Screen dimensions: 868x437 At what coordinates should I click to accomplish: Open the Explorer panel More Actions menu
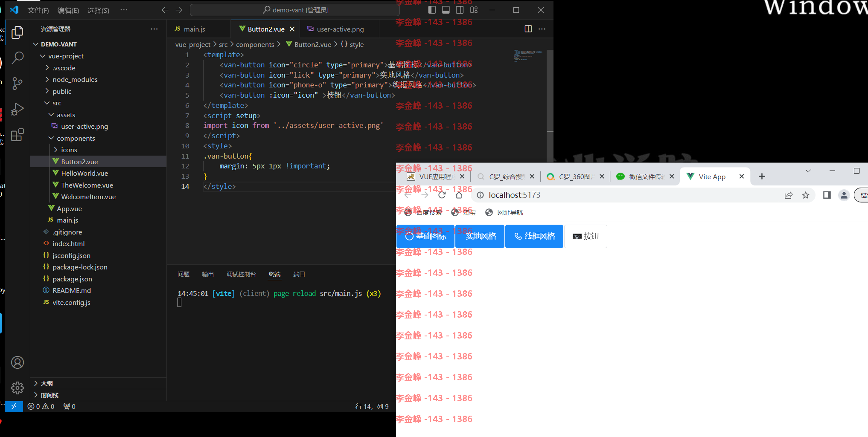[154, 29]
